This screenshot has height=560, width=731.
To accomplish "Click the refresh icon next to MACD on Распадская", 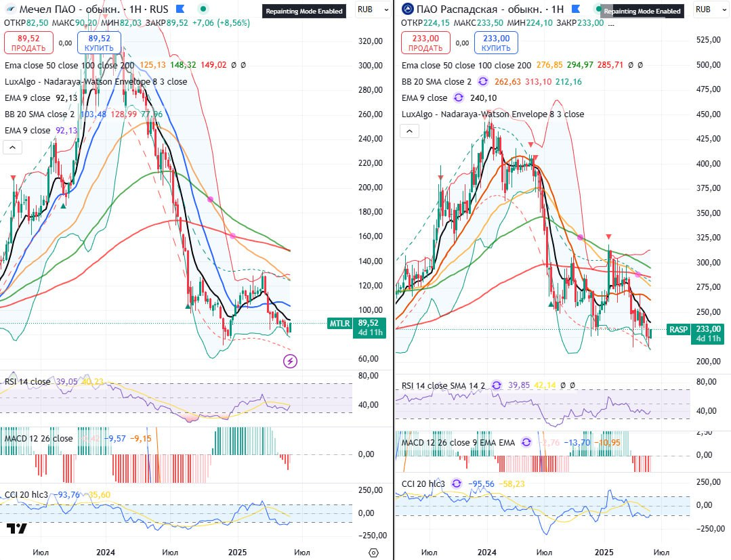I will click(x=526, y=442).
